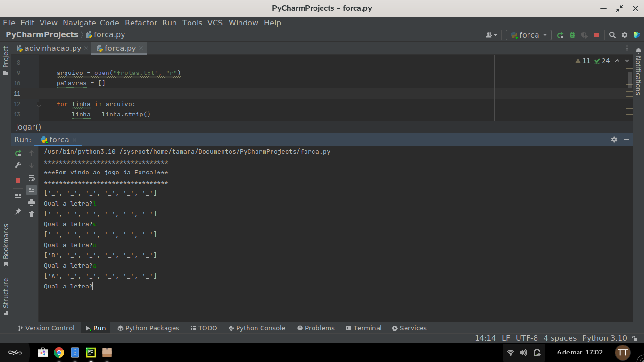Open the JetBrains Toolbox colorful icon
This screenshot has width=644, height=362.
pyautogui.click(x=637, y=35)
